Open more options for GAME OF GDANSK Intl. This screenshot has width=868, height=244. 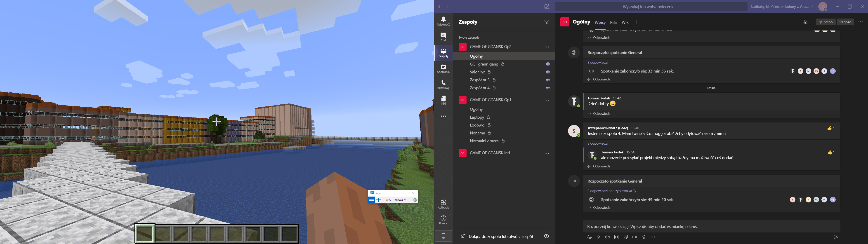547,153
